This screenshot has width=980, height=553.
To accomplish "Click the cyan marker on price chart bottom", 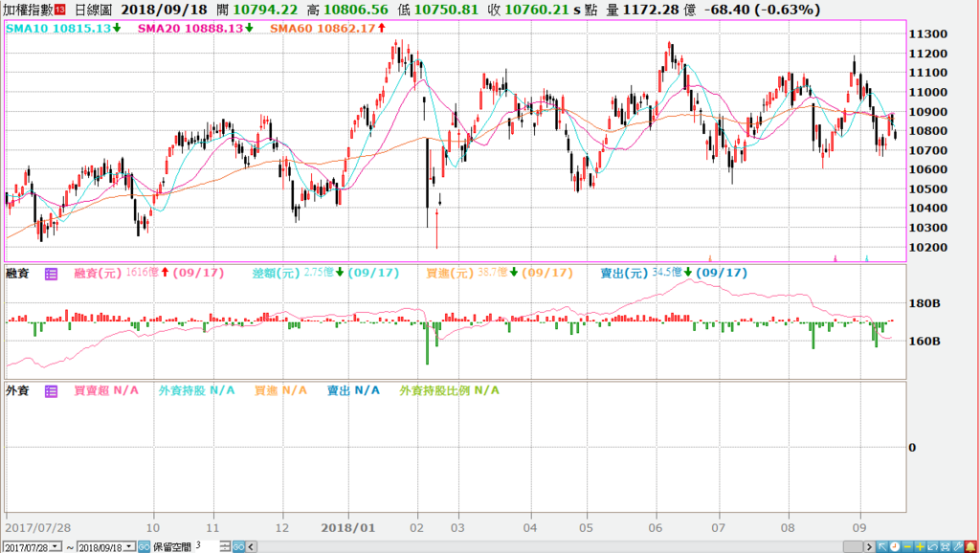I will (x=866, y=258).
